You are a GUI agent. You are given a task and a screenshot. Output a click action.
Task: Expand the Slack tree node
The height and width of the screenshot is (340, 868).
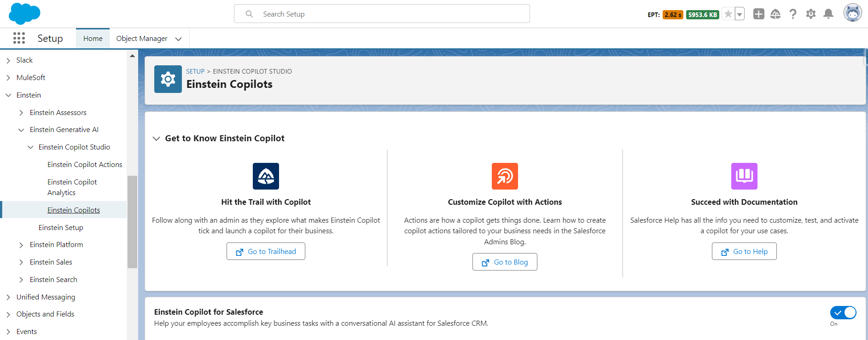8,60
